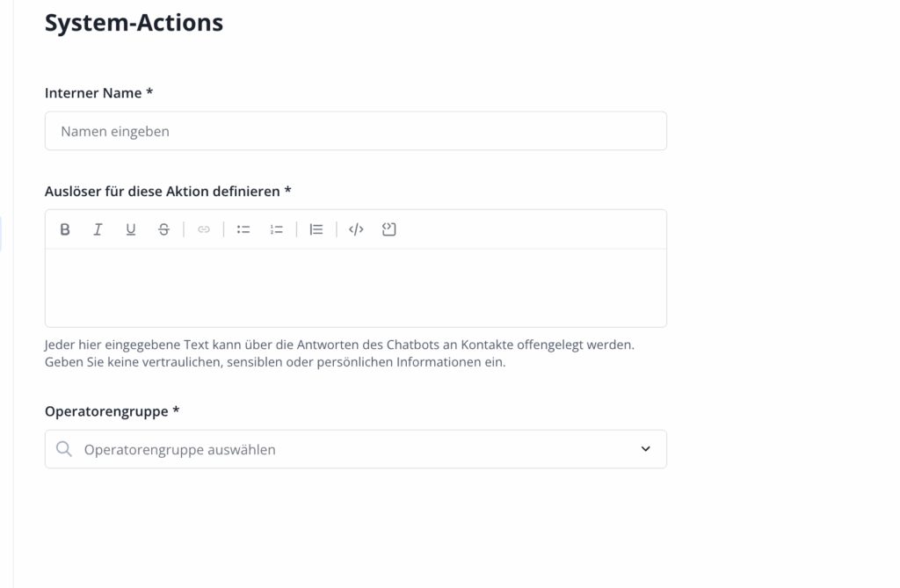Create a numbered list

pyautogui.click(x=277, y=229)
